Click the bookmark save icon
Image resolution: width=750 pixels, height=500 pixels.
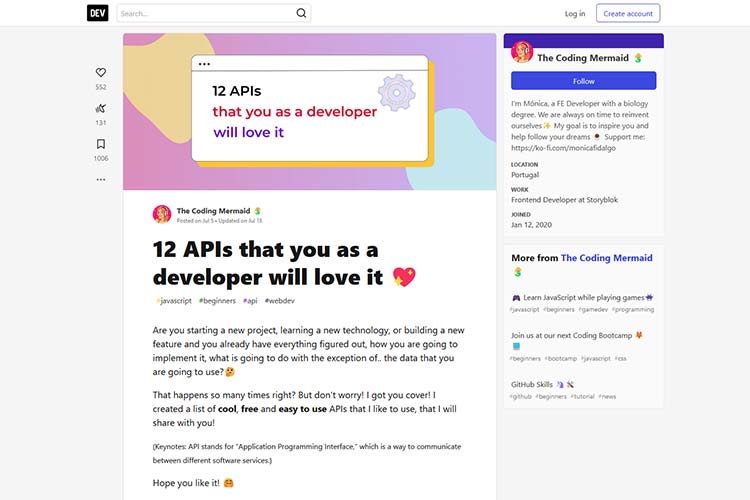tap(101, 144)
